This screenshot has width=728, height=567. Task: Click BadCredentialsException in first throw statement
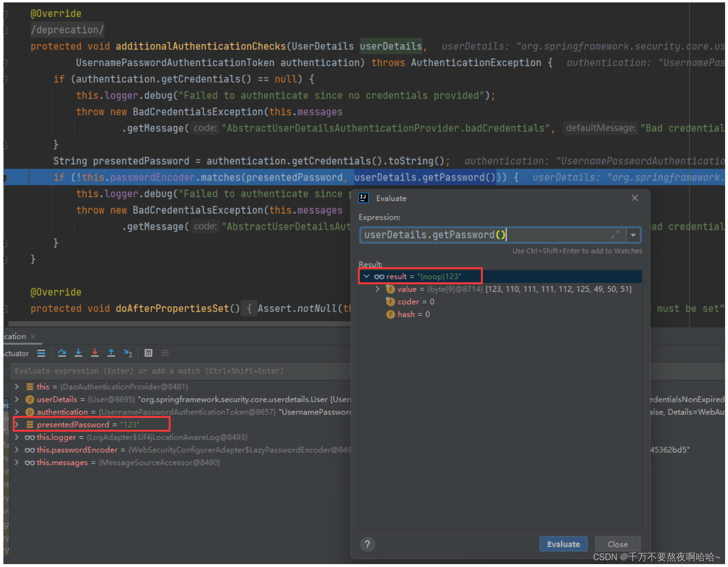pos(198,112)
